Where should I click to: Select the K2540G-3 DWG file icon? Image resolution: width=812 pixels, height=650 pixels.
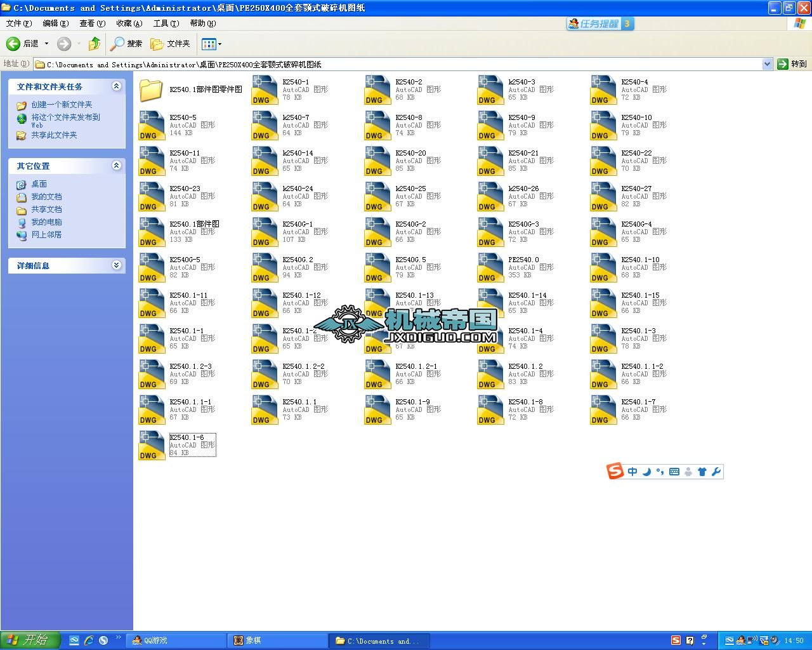[490, 232]
